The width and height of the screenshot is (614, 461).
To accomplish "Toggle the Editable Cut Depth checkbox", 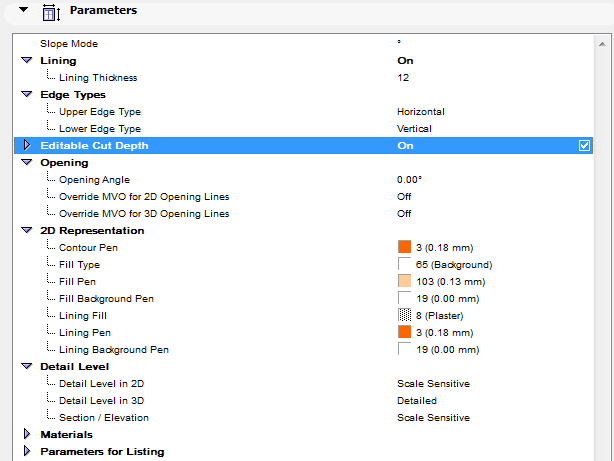I will tap(585, 146).
